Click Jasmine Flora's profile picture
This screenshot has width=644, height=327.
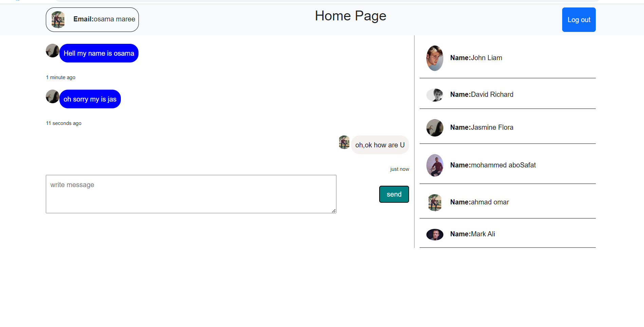[x=435, y=128]
